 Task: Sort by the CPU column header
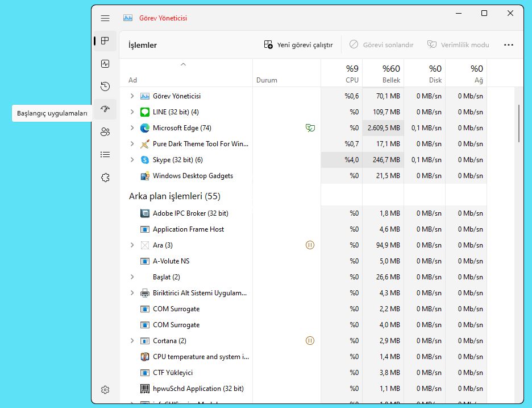pyautogui.click(x=342, y=73)
